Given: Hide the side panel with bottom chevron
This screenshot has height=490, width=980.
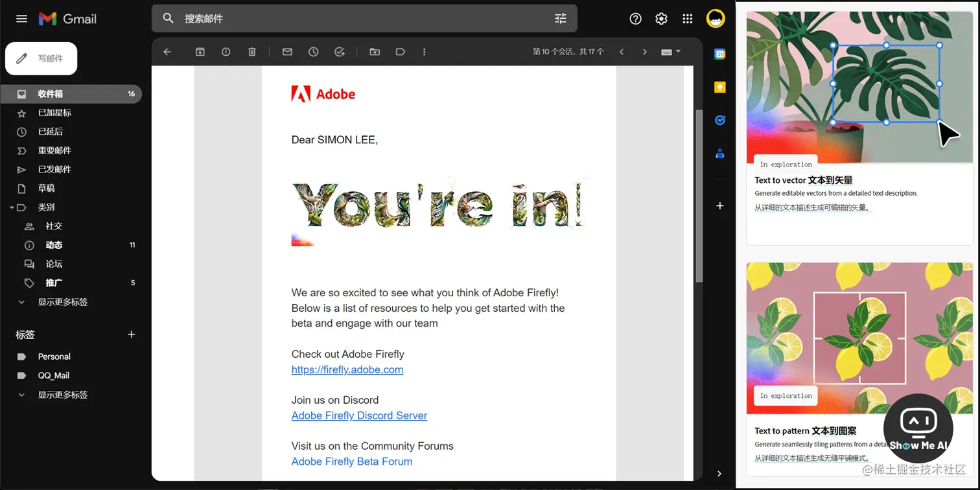Looking at the screenshot, I should 719,474.
